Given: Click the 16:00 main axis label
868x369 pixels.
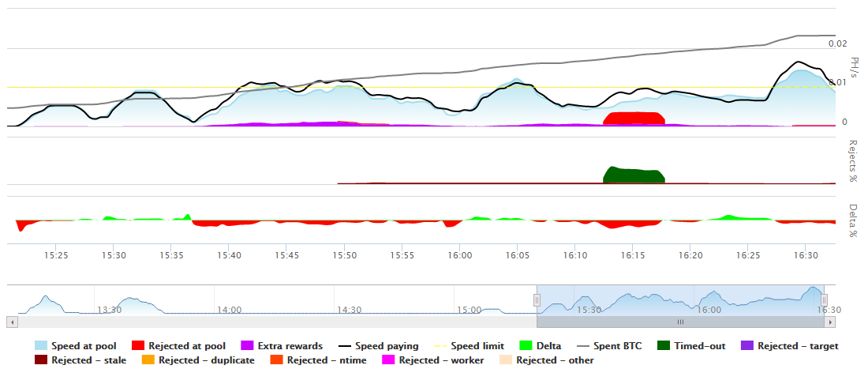Looking at the screenshot, I should pyautogui.click(x=459, y=255).
